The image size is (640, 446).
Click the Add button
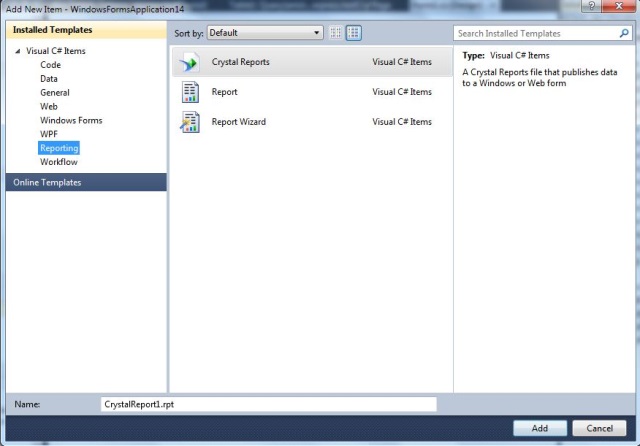[x=540, y=428]
